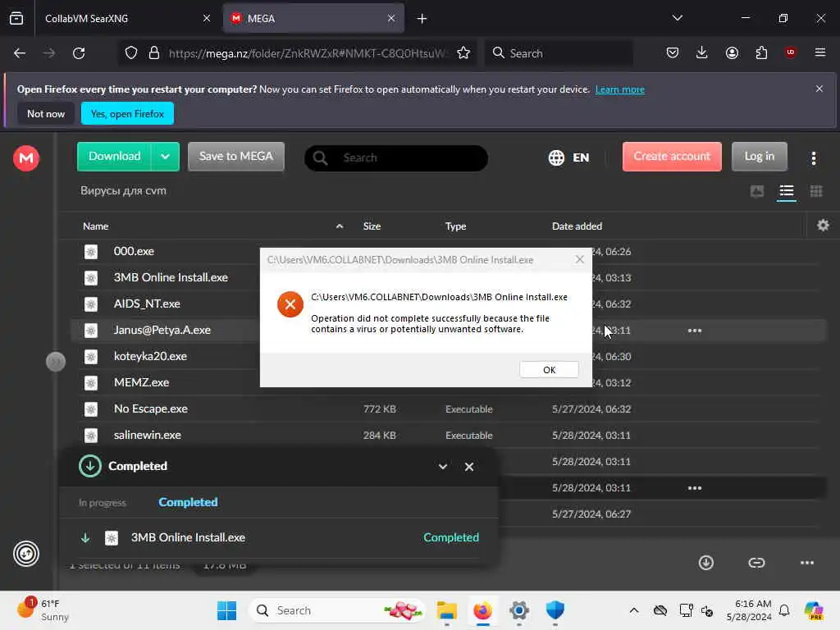The width and height of the screenshot is (840, 630).
Task: Open Windows Start menu
Action: pos(226,610)
